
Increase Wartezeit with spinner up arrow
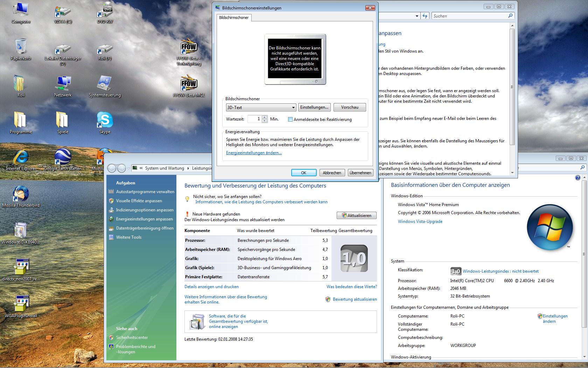(265, 117)
